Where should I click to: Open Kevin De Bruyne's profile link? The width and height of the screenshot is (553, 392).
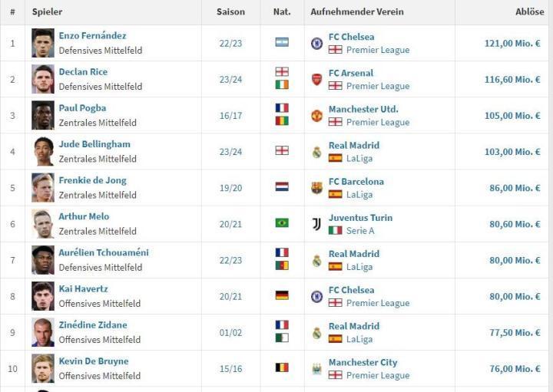coord(94,361)
